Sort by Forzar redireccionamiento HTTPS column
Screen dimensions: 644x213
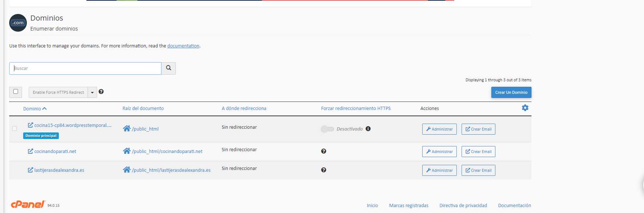[356, 108]
